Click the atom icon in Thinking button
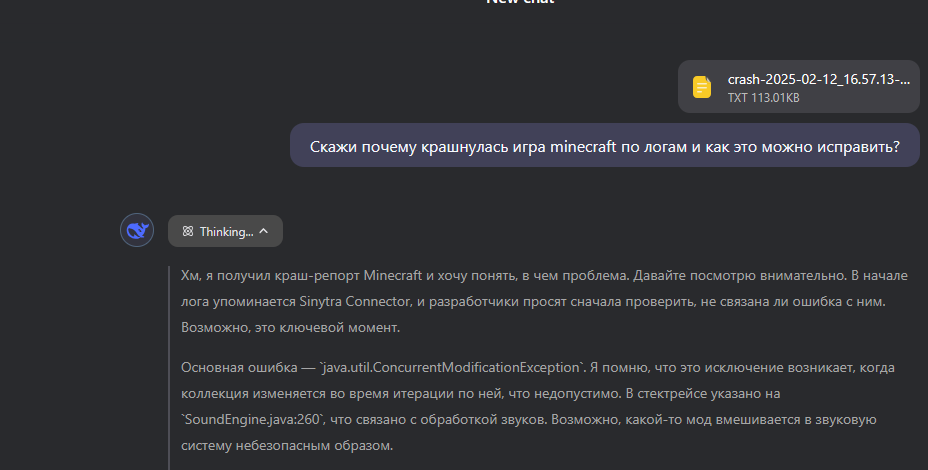928x470 pixels. (188, 231)
